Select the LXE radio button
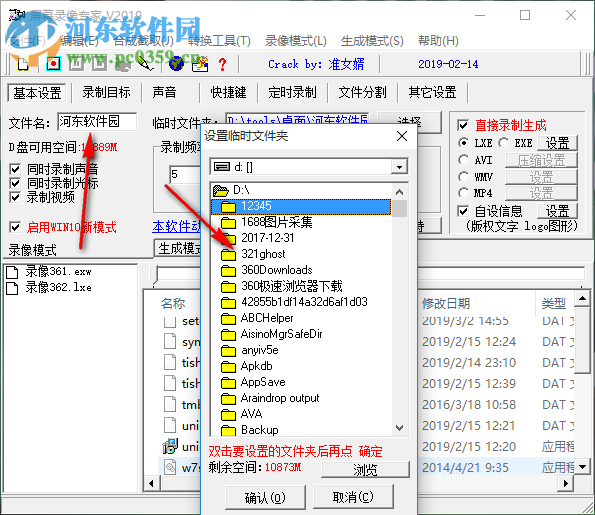595x515 pixels. (x=463, y=143)
